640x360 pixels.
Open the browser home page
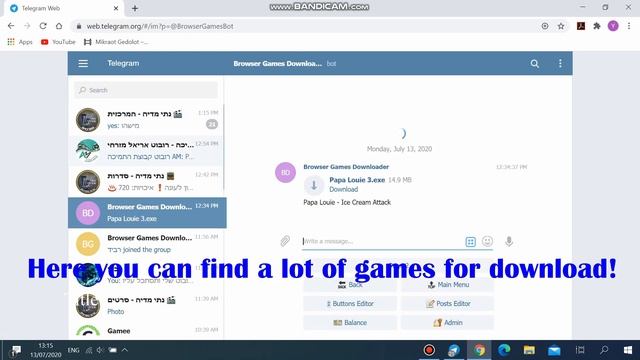click(x=59, y=26)
